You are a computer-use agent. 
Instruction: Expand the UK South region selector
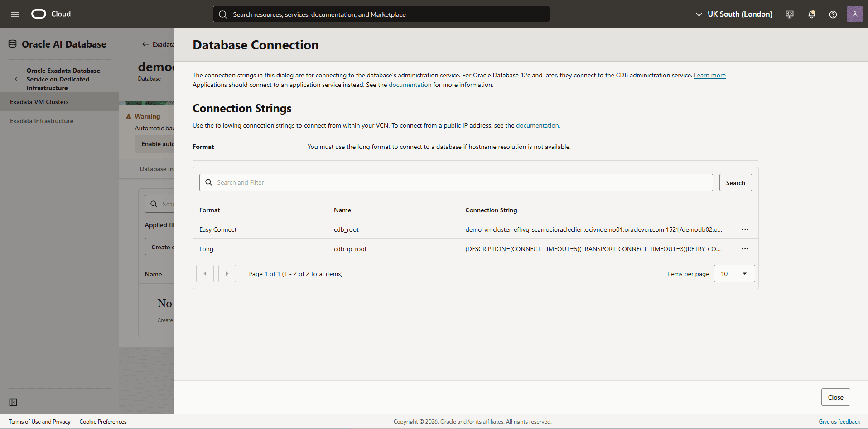699,14
